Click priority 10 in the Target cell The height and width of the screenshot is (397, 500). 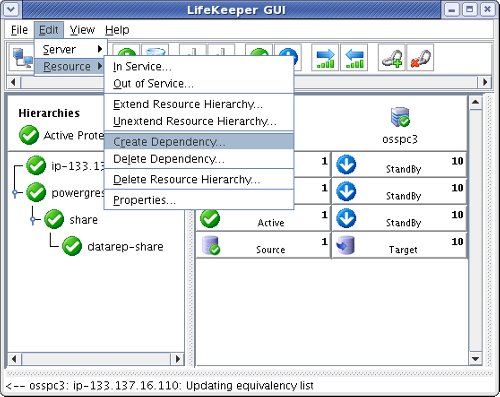(x=457, y=241)
